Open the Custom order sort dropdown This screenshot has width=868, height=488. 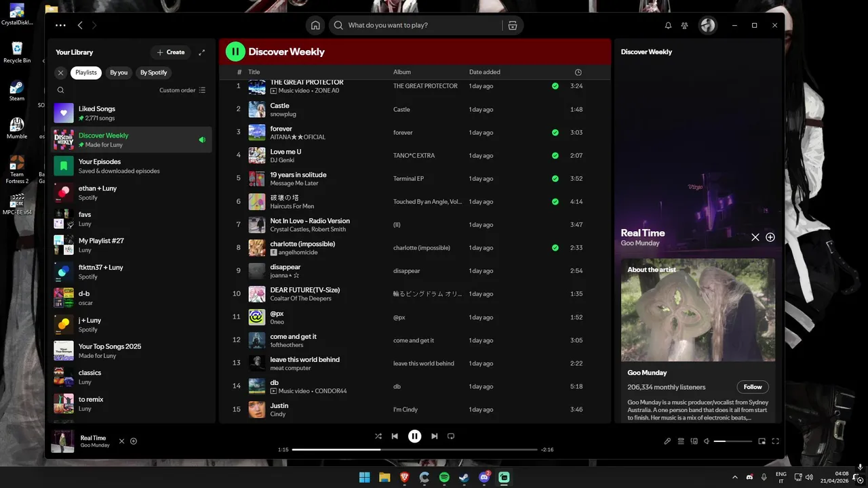tap(182, 90)
